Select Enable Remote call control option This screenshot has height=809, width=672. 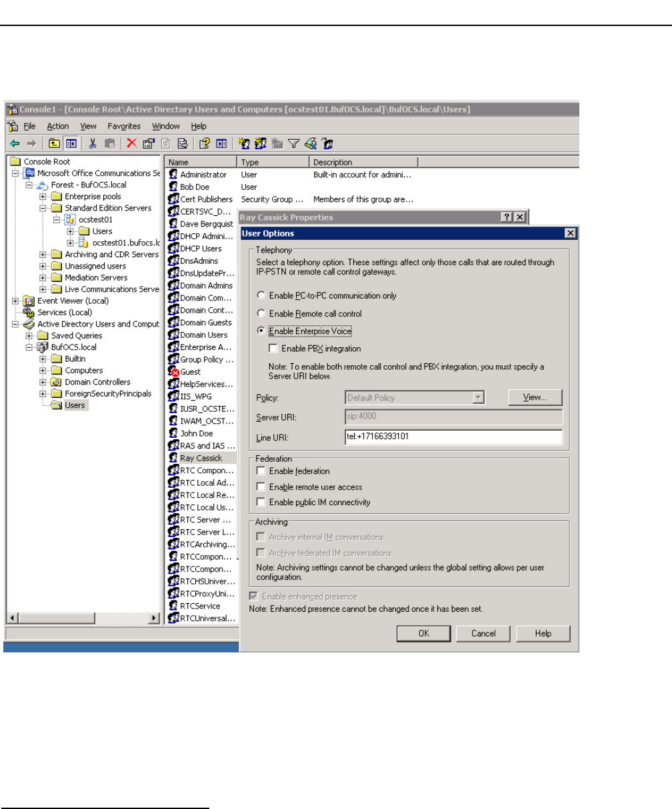261,313
